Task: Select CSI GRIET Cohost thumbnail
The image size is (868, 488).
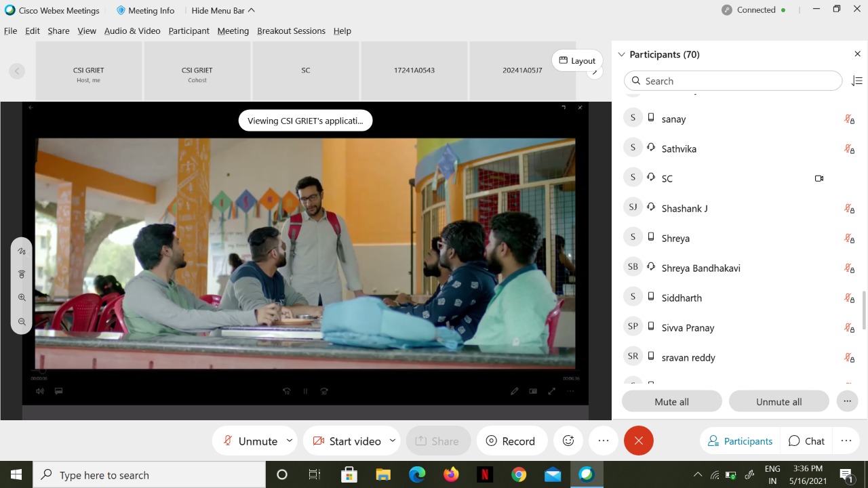Action: click(x=197, y=70)
